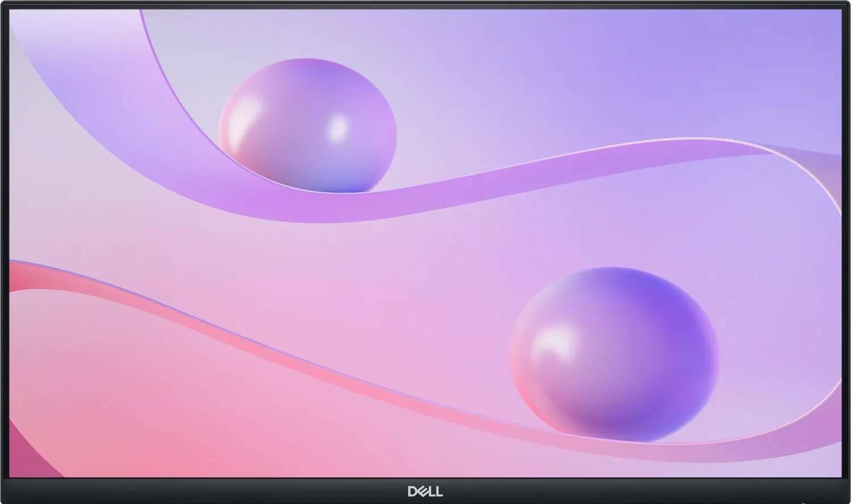Image resolution: width=851 pixels, height=504 pixels.
Task: Click the upper purple sphere
Action: click(307, 125)
